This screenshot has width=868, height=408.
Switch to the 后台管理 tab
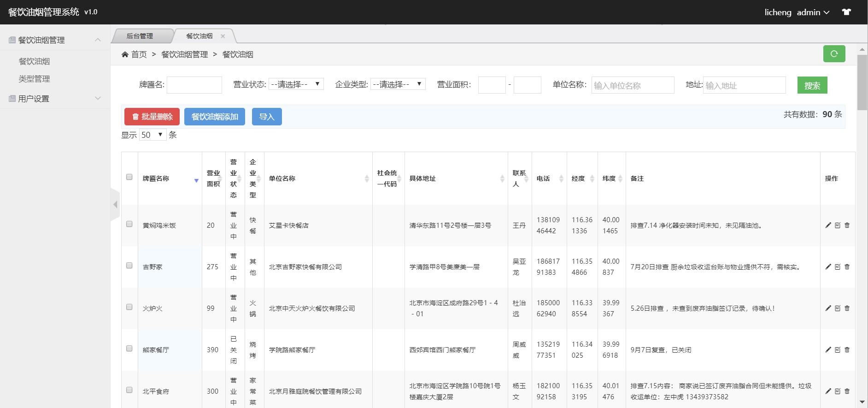(x=140, y=36)
